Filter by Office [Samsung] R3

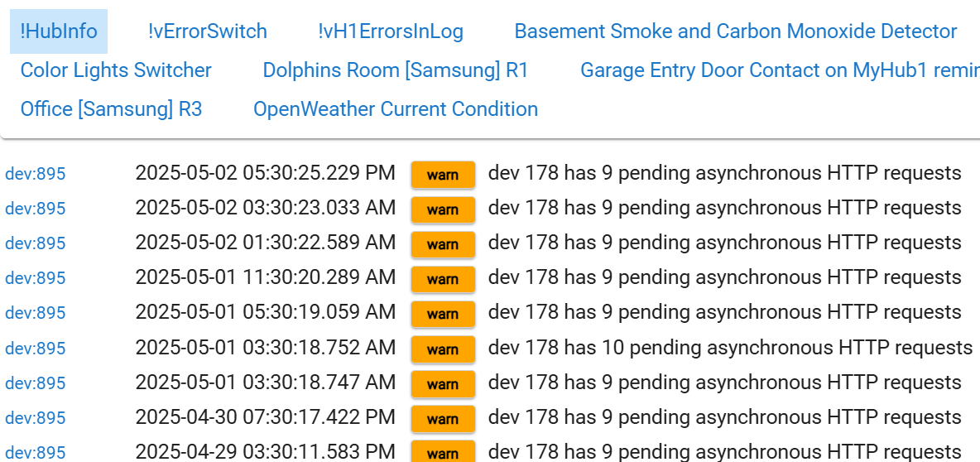[111, 108]
